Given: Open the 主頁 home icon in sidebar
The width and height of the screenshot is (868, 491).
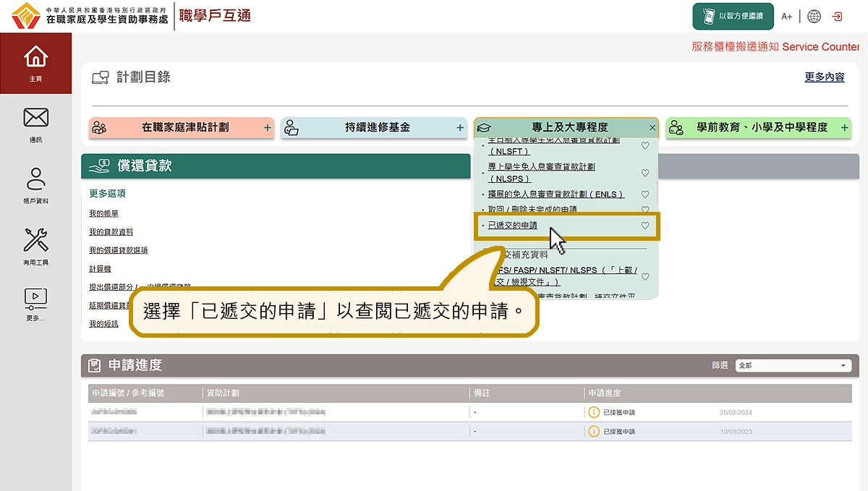Looking at the screenshot, I should point(35,62).
